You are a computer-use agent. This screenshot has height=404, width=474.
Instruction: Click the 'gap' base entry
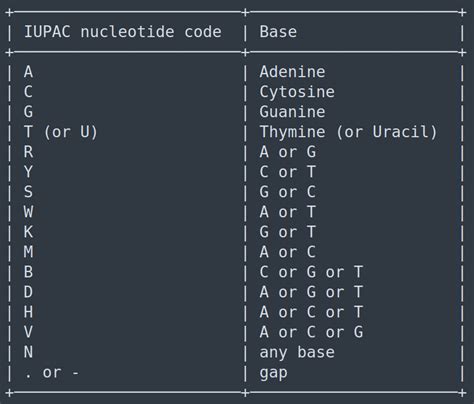tap(273, 373)
